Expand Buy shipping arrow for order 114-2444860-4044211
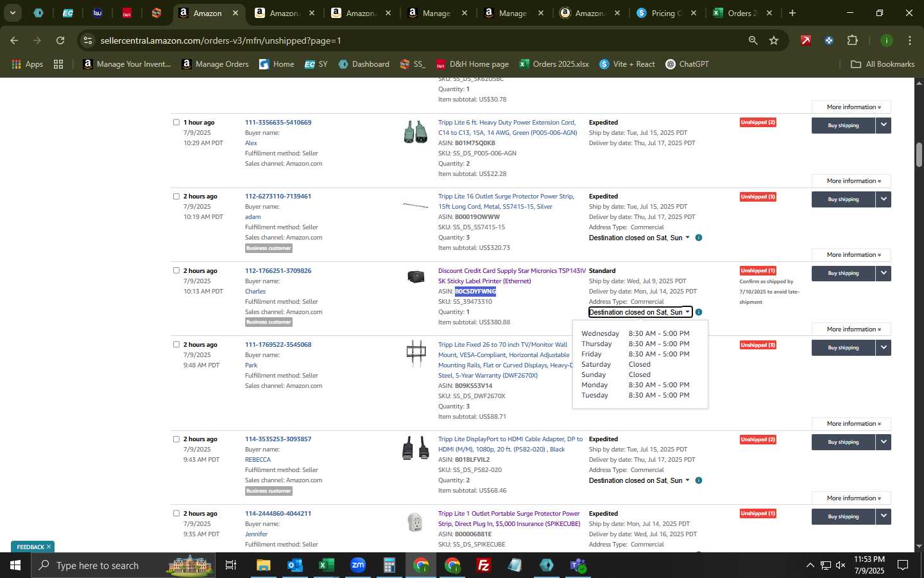Viewport: 924px width, 578px height. tap(884, 516)
